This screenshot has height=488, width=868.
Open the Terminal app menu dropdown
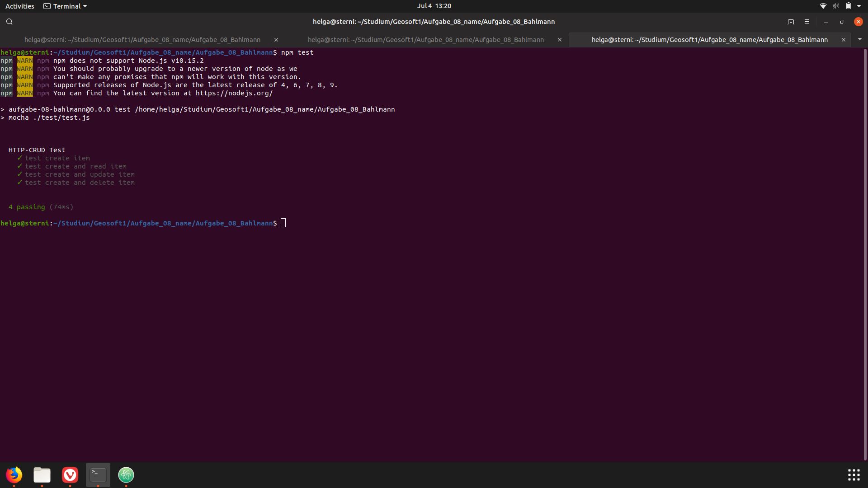point(66,6)
